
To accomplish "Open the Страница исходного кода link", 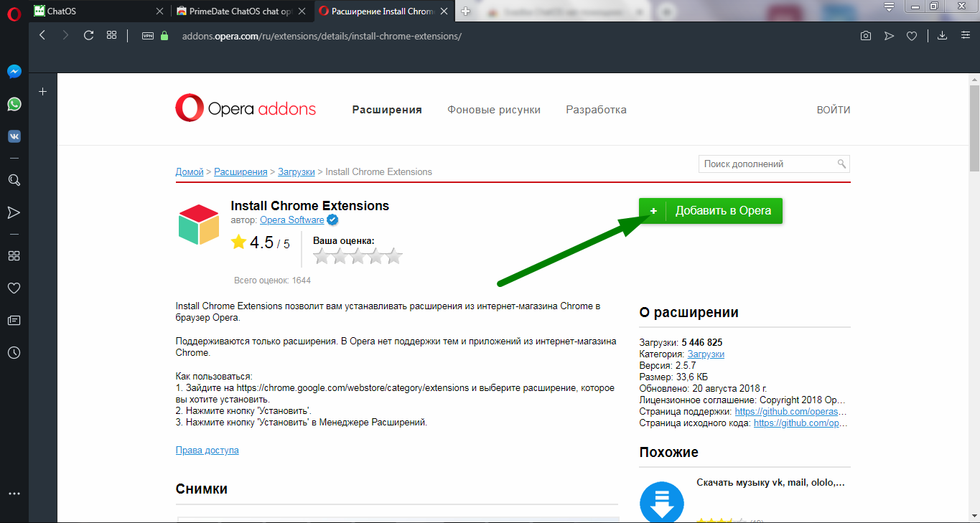I will (801, 423).
